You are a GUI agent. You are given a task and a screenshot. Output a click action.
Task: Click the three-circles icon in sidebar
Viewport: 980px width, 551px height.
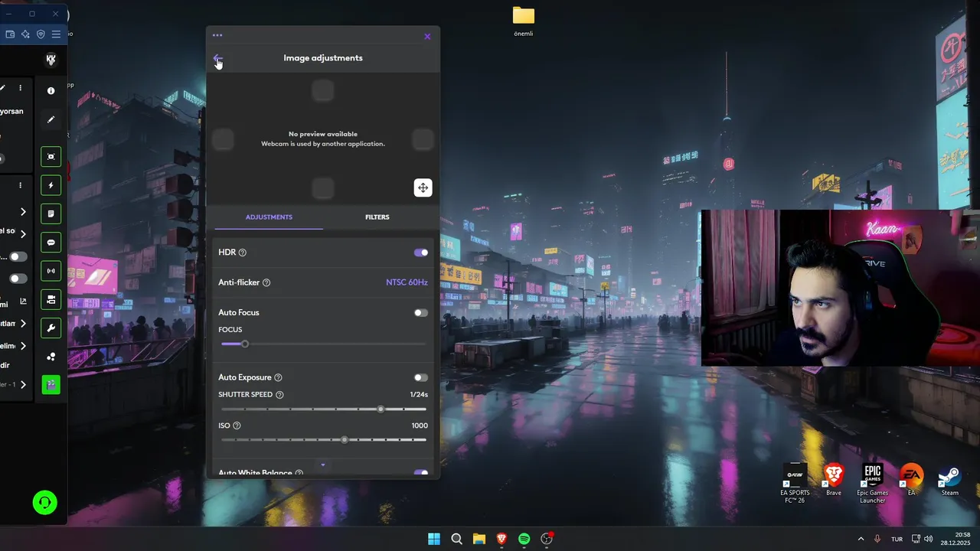pos(51,357)
